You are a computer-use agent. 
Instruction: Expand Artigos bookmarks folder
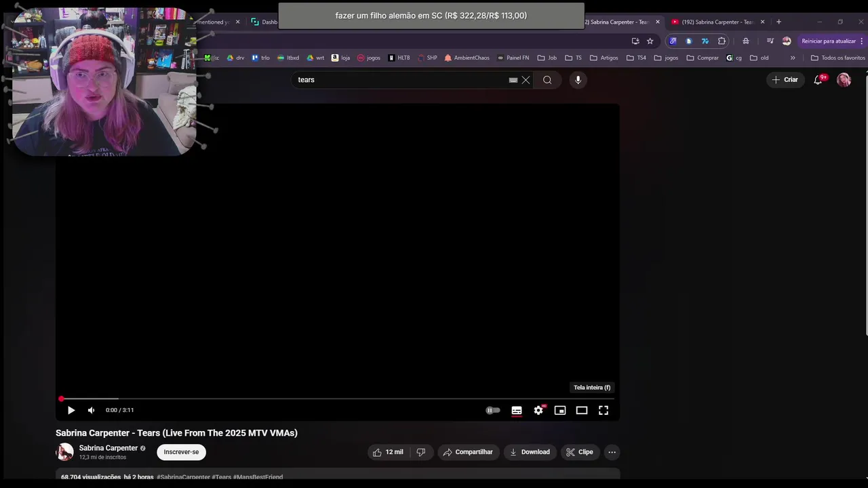pos(604,58)
